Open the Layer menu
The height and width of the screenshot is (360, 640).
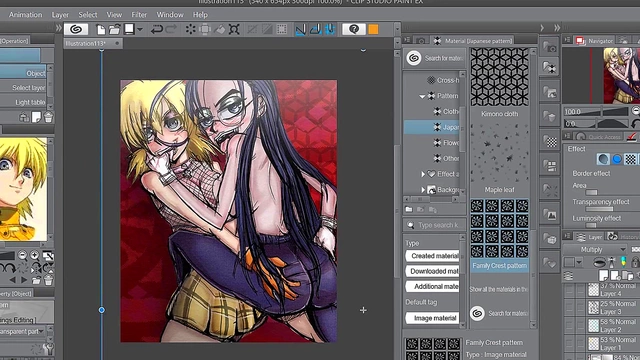tap(60, 15)
